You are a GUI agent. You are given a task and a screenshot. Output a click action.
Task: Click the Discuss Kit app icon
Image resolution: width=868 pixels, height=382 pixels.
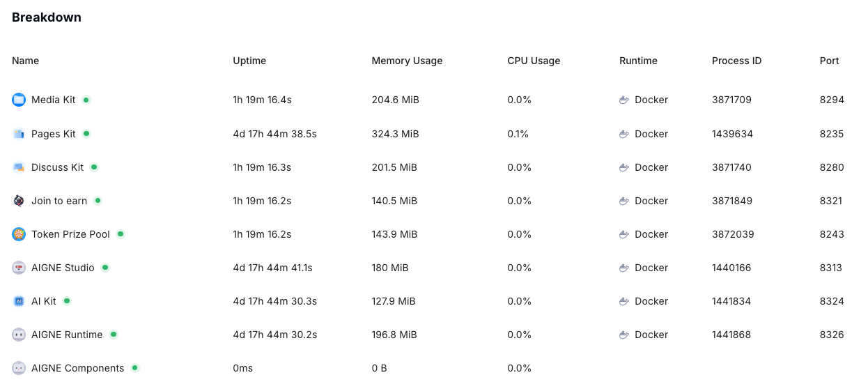point(19,167)
